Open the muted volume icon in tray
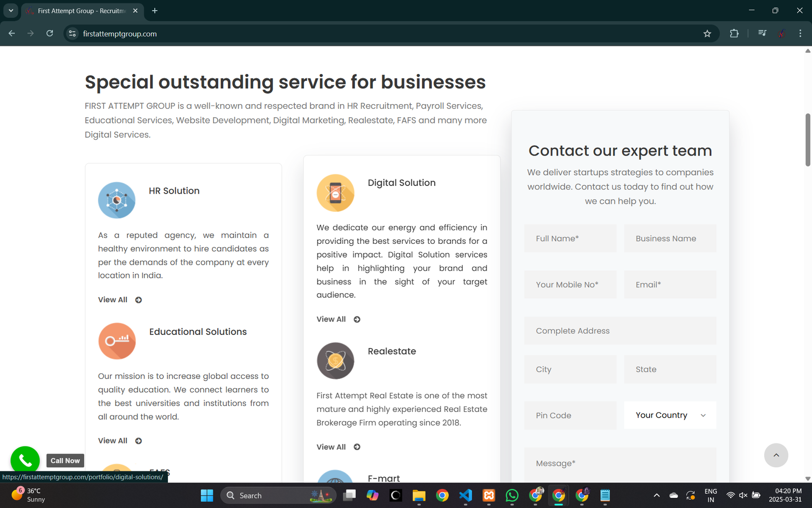The width and height of the screenshot is (812, 508). pyautogui.click(x=743, y=495)
